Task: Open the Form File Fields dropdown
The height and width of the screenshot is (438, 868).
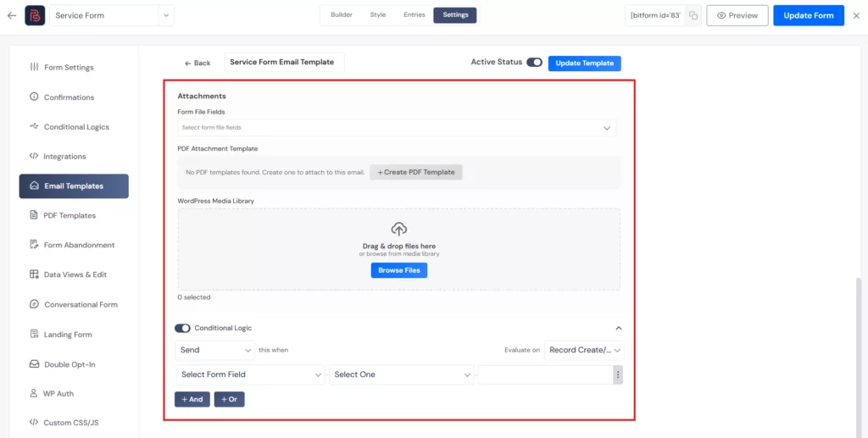Action: (397, 128)
